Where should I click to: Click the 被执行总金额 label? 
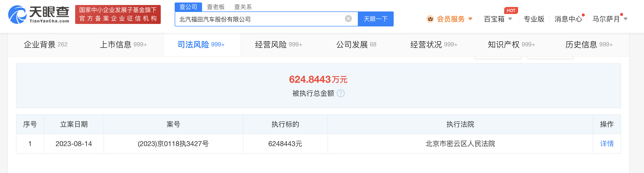coord(313,93)
